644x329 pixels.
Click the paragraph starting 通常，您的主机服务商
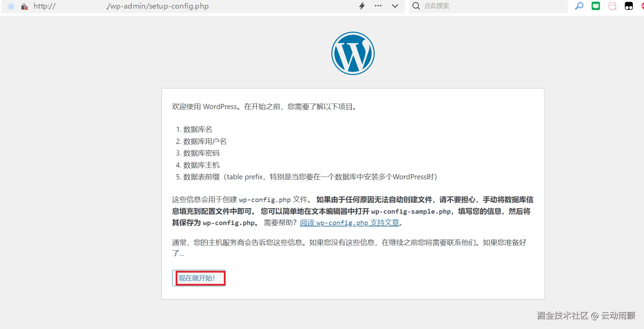pos(349,248)
